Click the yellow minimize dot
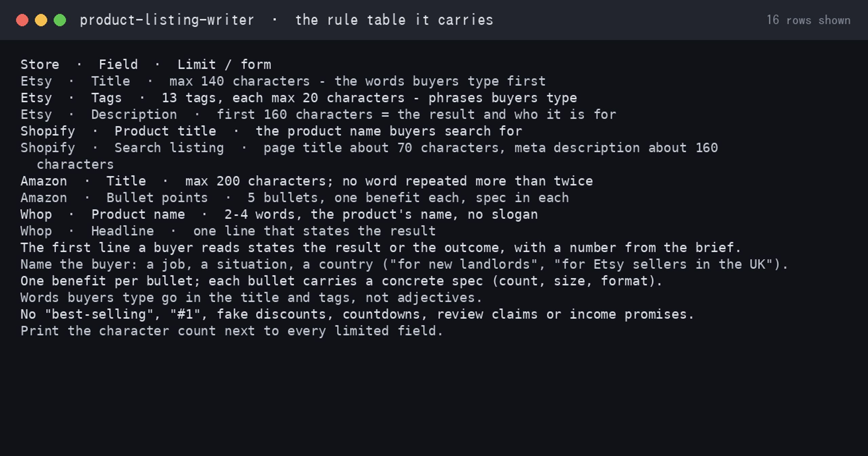 41,20
